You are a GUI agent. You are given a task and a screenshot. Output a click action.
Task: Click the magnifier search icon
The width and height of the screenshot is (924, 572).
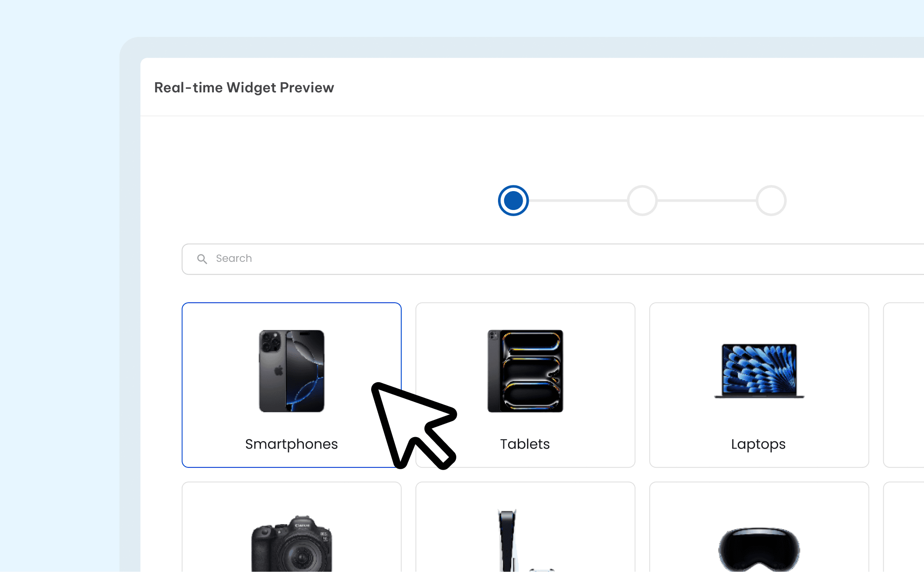point(202,259)
